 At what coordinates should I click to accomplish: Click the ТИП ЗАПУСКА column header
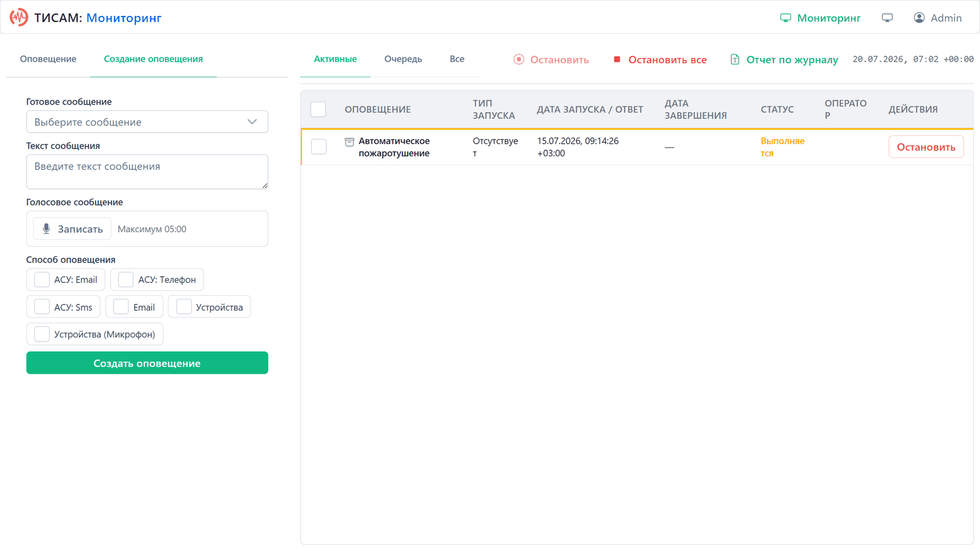(494, 110)
